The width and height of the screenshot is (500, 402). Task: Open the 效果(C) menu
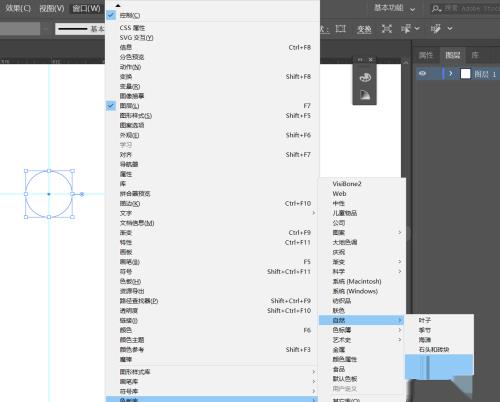point(18,8)
